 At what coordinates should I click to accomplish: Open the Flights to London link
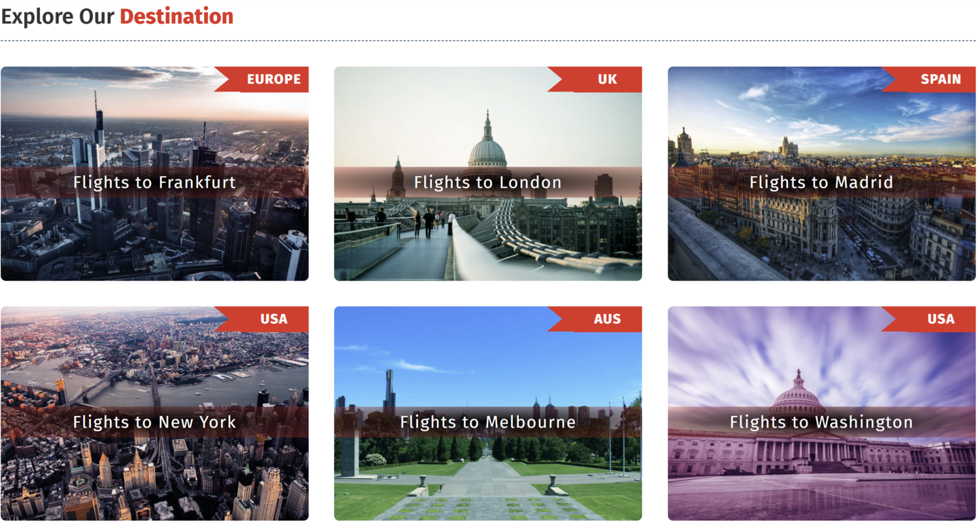click(488, 182)
